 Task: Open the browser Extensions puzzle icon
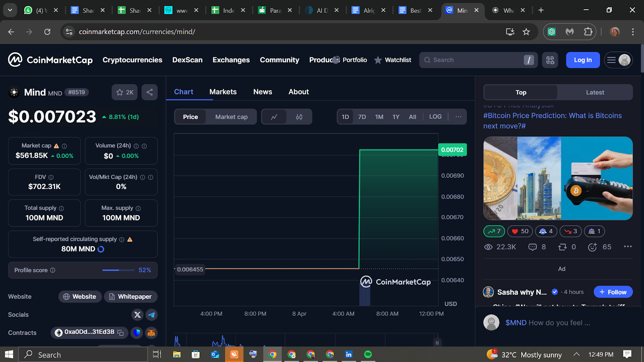588,32
